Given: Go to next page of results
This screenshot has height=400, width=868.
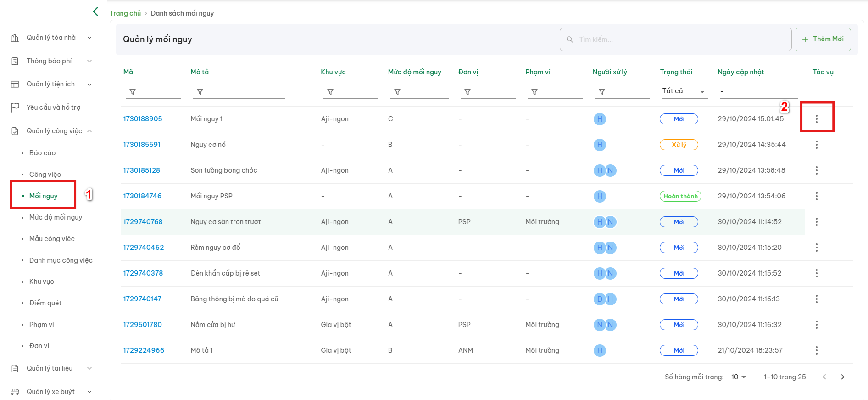Looking at the screenshot, I should point(843,377).
